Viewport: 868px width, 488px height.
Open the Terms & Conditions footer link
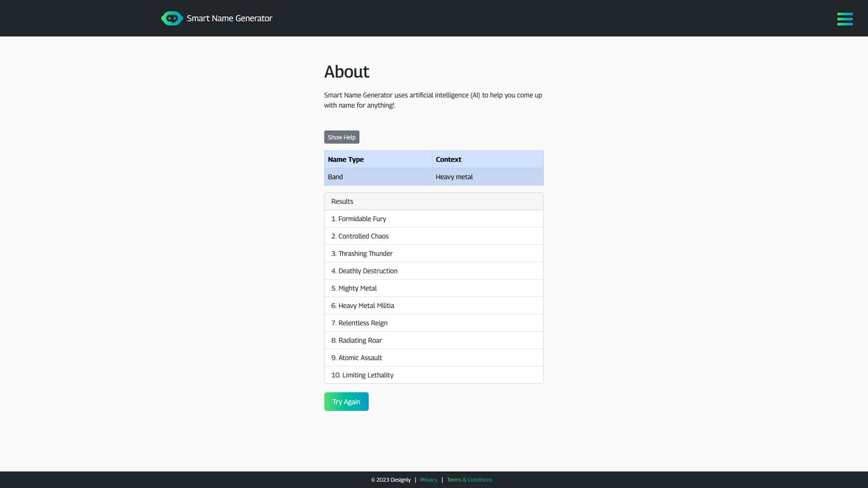(469, 480)
